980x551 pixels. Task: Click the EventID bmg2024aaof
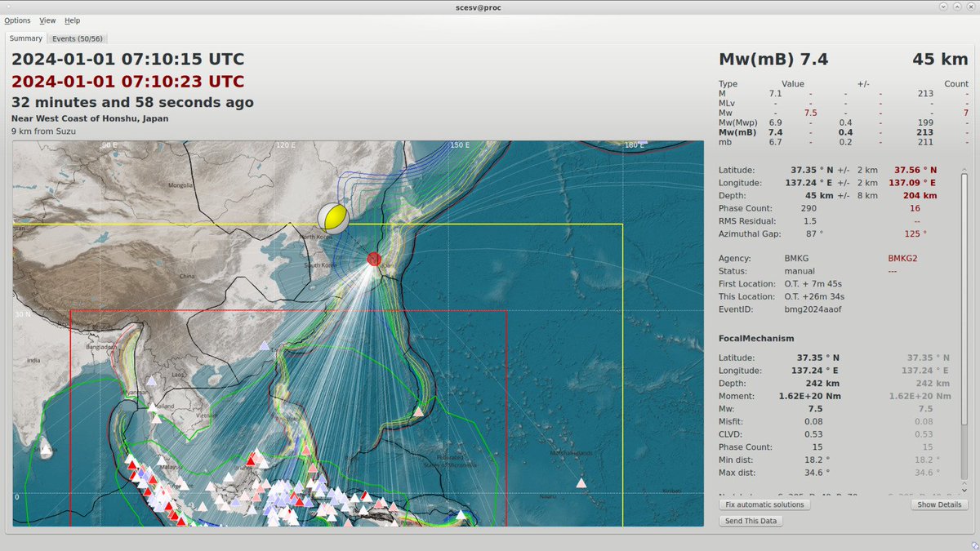click(x=813, y=309)
